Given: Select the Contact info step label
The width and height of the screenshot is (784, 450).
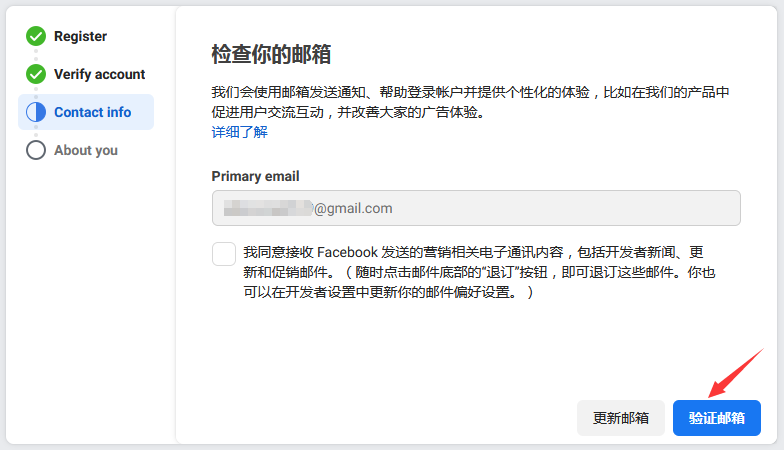Looking at the screenshot, I should (x=92, y=112).
